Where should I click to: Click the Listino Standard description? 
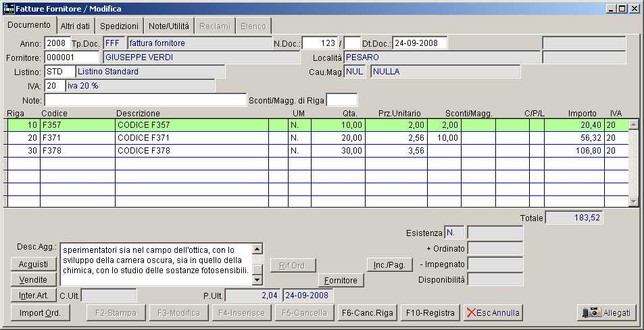150,72
